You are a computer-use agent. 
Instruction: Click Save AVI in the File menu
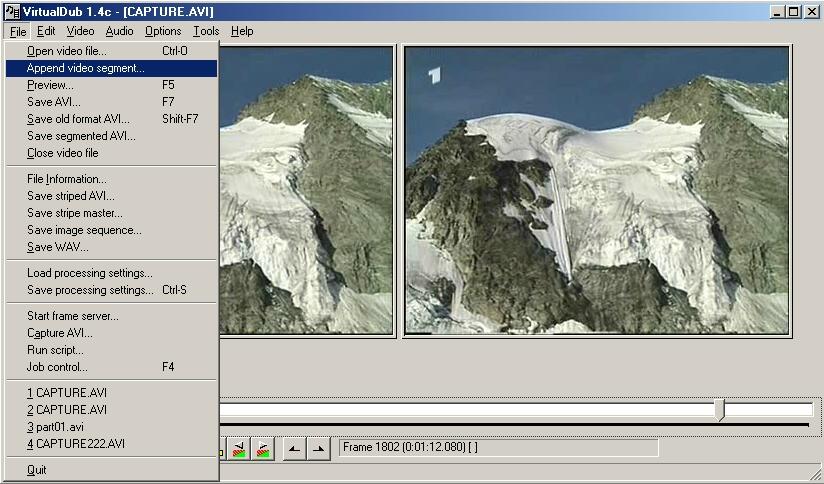[x=54, y=102]
